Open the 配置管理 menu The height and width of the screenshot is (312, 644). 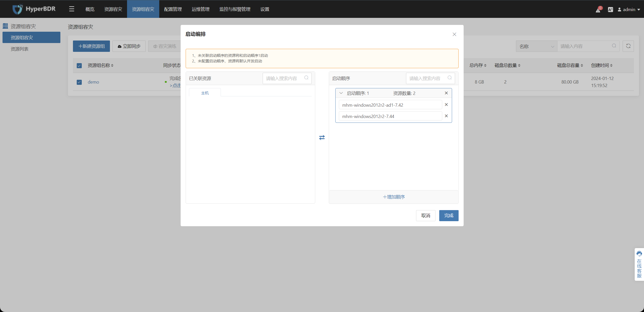[173, 9]
